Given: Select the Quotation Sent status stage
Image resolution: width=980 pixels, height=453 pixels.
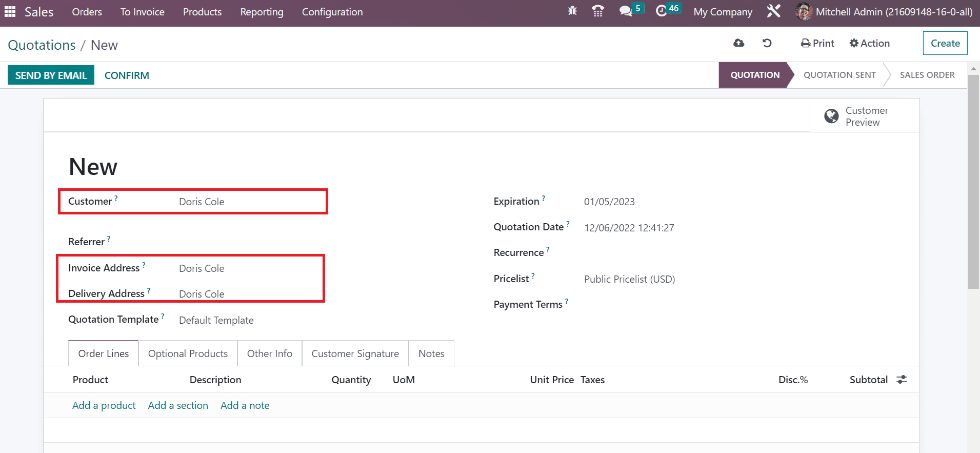Looking at the screenshot, I should (x=839, y=75).
